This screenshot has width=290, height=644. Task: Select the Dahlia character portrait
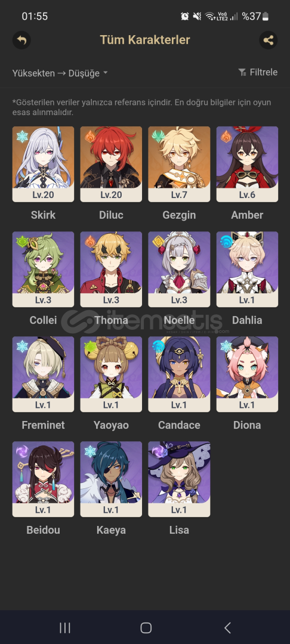click(x=247, y=269)
